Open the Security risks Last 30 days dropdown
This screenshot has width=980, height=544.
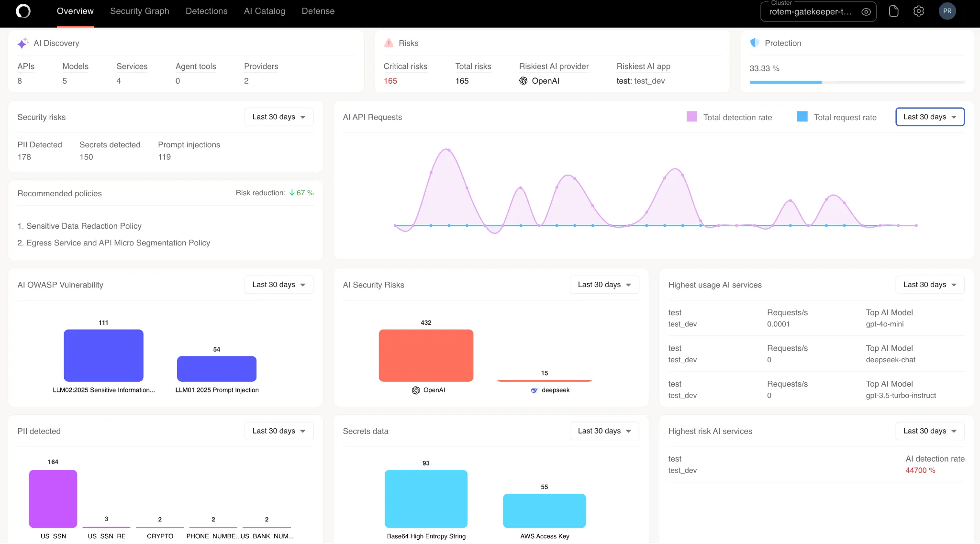click(x=279, y=117)
